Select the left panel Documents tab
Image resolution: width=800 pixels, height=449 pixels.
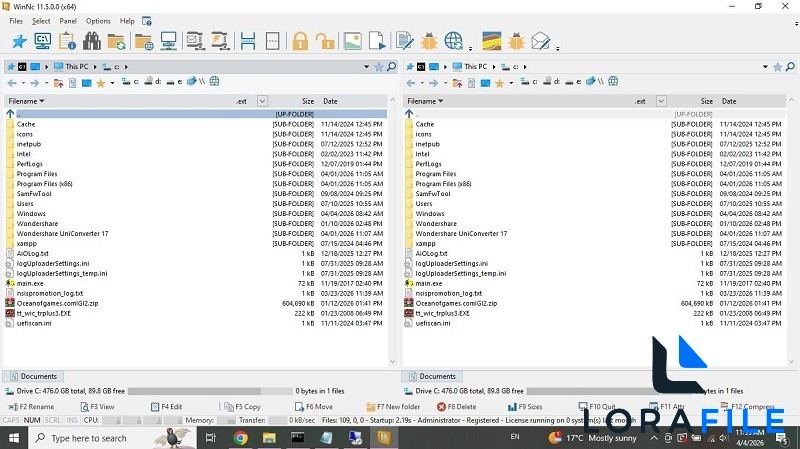[x=33, y=377]
